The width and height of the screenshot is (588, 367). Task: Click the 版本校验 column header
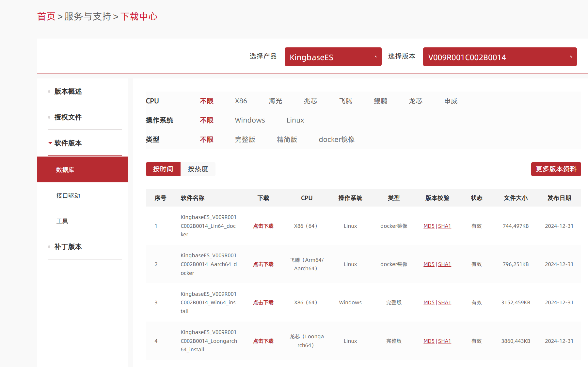(437, 198)
